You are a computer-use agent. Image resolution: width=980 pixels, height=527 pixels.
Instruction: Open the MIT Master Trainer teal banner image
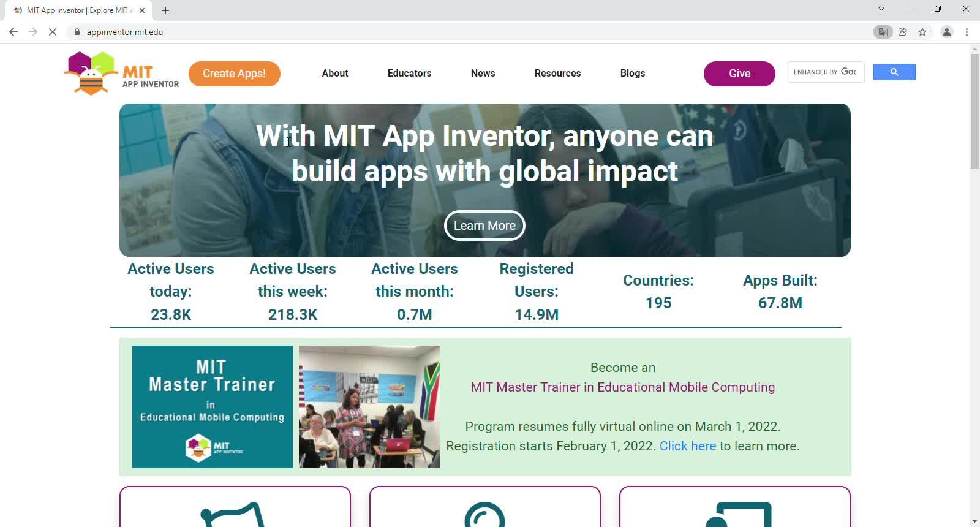click(213, 407)
